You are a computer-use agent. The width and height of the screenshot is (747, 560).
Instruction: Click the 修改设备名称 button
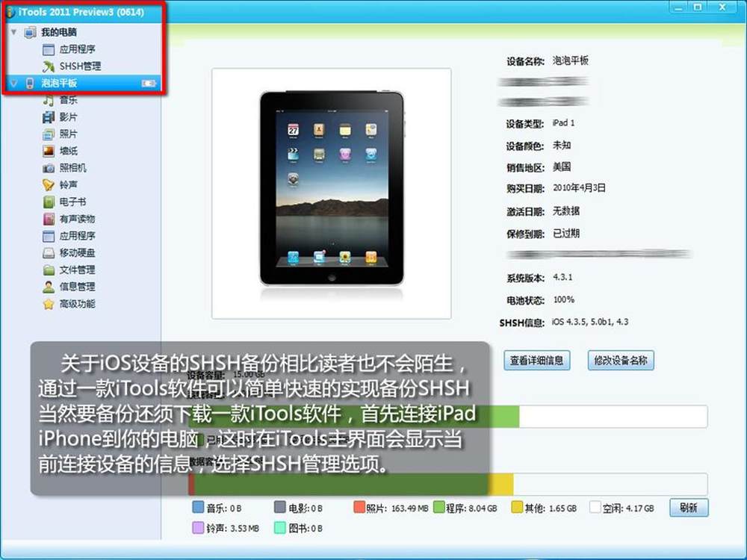(x=620, y=361)
